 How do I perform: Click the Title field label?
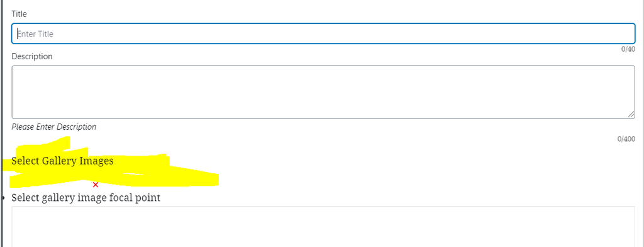pyautogui.click(x=19, y=14)
